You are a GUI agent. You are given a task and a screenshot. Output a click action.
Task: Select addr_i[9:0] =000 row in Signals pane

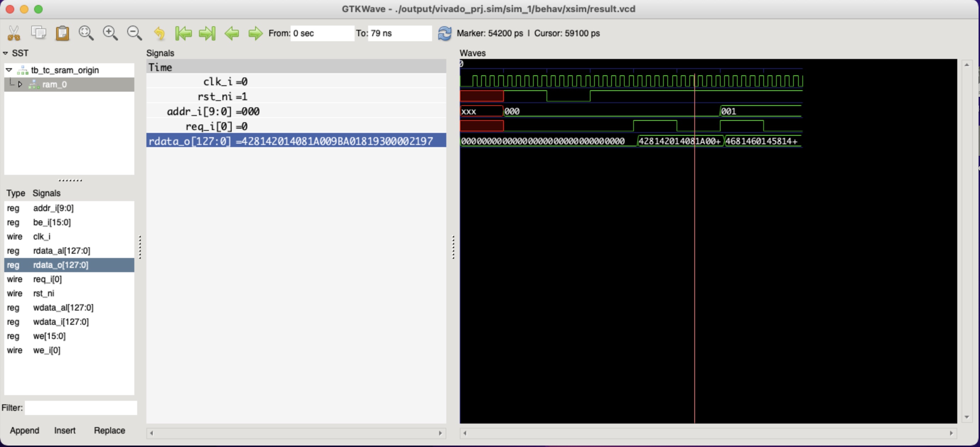coord(296,111)
